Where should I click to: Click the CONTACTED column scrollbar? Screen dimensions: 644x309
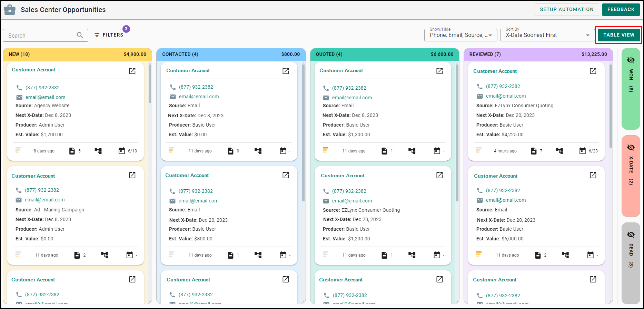pyautogui.click(x=304, y=133)
